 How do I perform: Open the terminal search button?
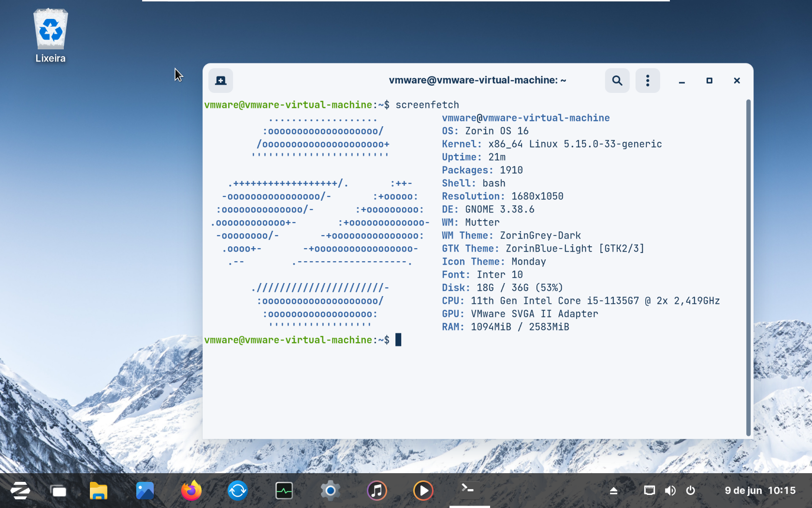coord(617,80)
